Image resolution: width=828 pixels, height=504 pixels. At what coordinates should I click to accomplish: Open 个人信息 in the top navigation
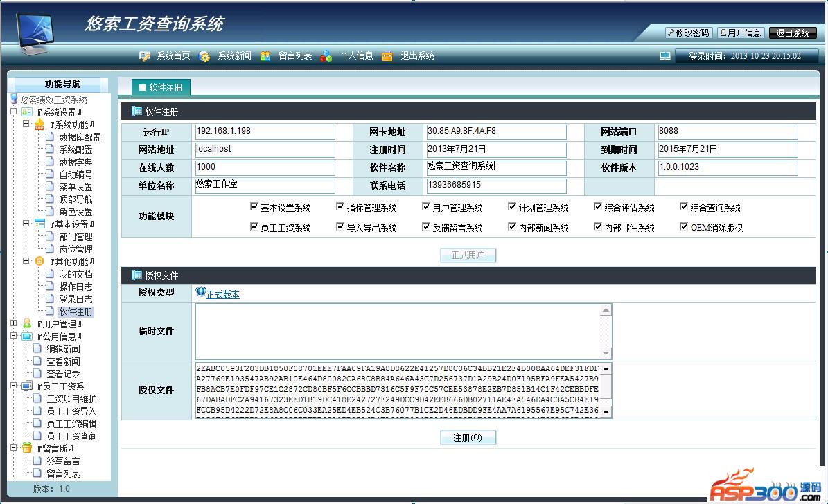point(356,56)
